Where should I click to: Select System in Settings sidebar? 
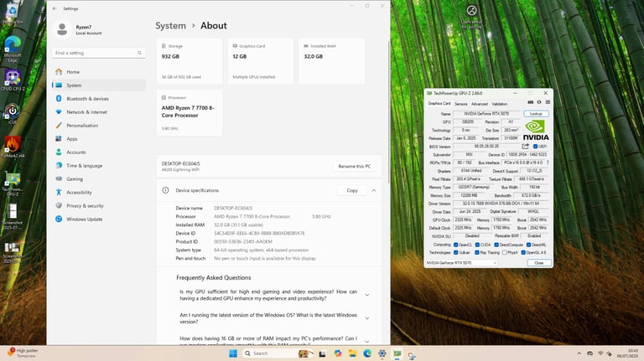point(99,85)
